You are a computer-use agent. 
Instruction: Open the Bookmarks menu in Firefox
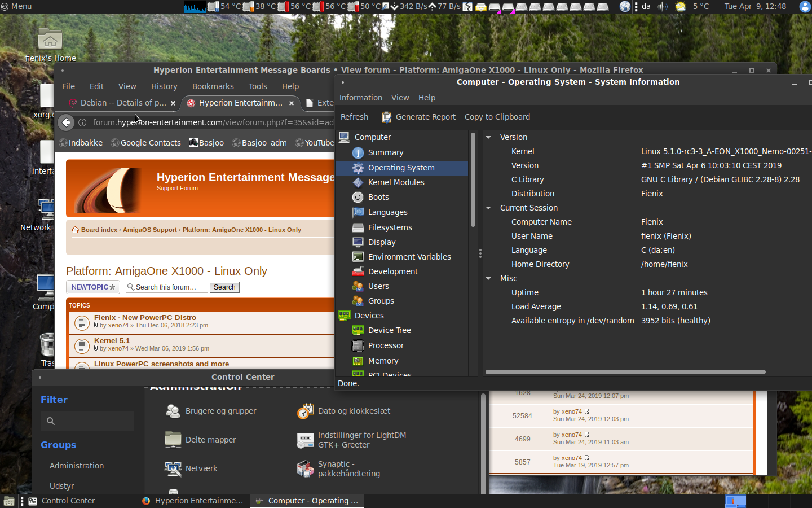point(213,86)
